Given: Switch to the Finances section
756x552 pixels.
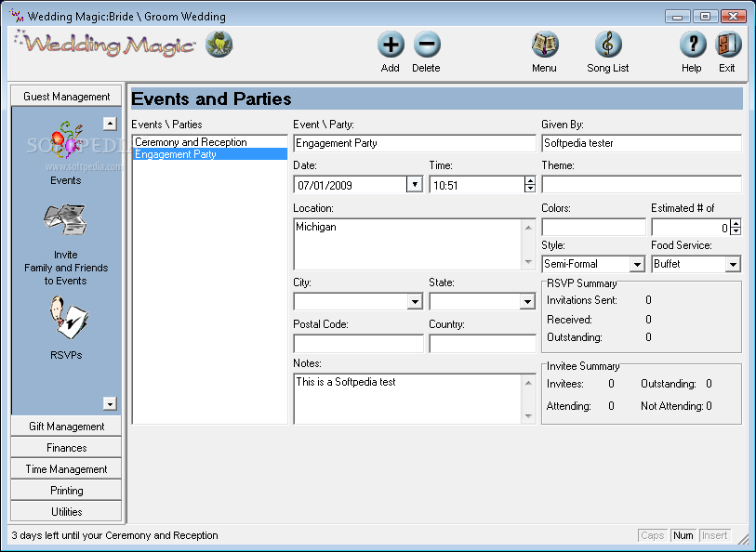Looking at the screenshot, I should pos(67,448).
